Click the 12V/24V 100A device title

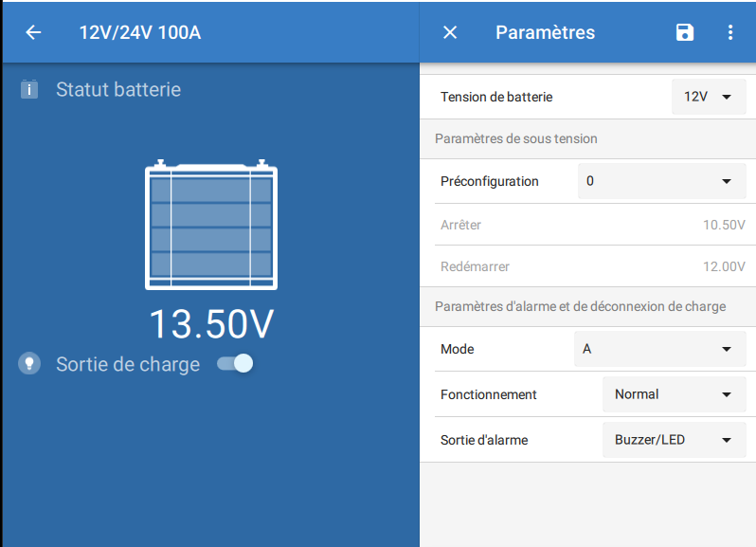click(140, 33)
